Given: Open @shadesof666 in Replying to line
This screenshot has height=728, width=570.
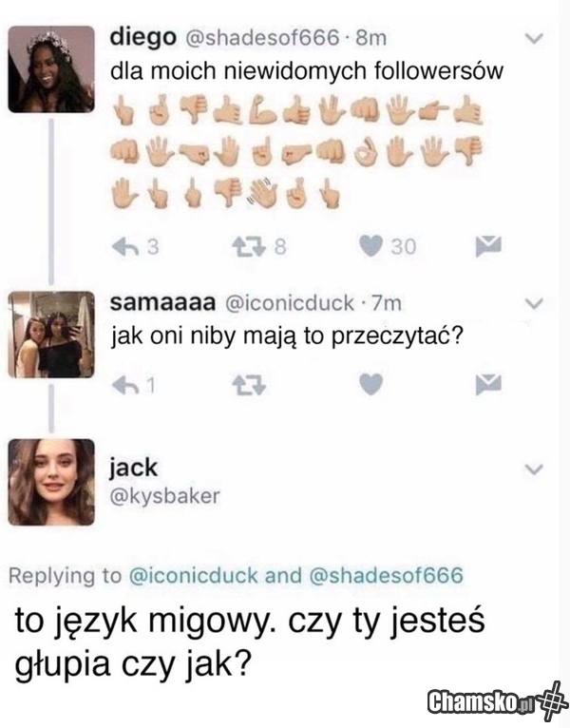Looking at the screenshot, I should point(386,575).
